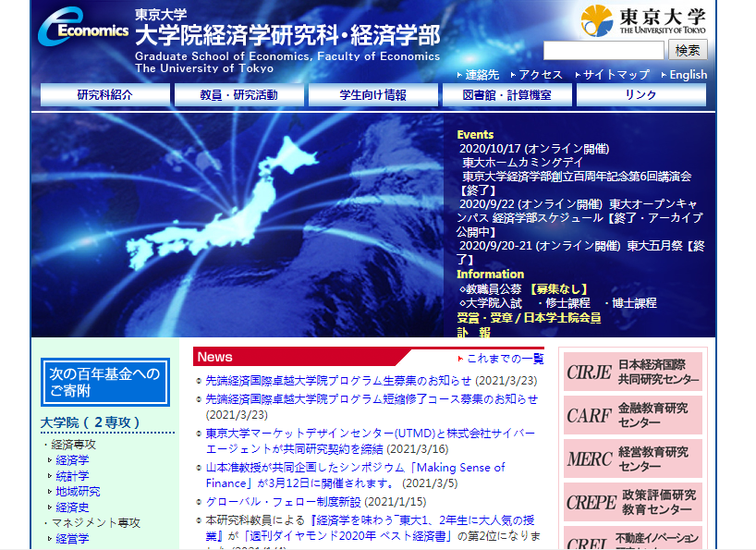The image size is (756, 550).
Task: Open the 修士課程 admissions link
Action: (567, 303)
